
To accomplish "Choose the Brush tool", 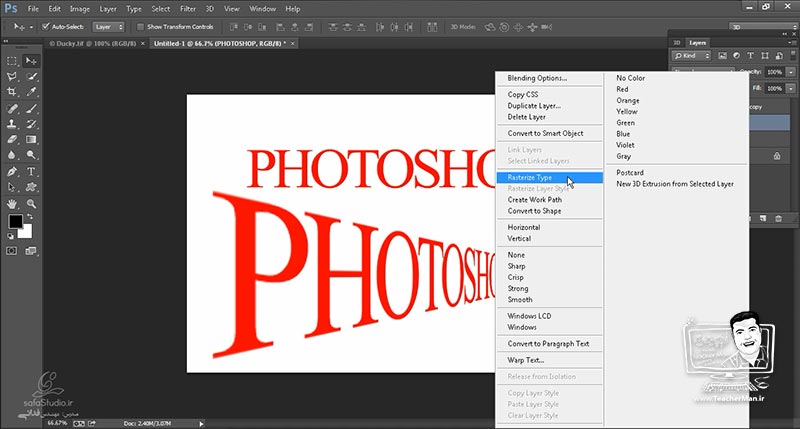I will (31, 109).
